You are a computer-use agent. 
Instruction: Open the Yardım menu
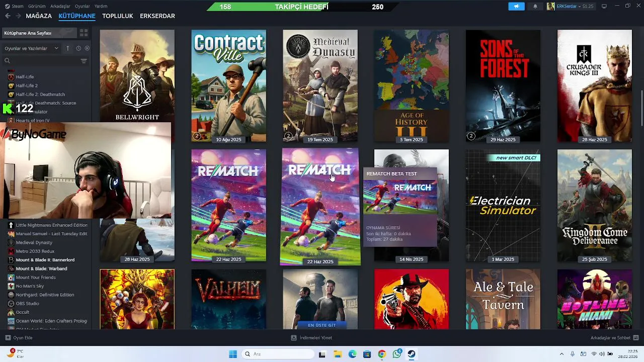point(101,6)
